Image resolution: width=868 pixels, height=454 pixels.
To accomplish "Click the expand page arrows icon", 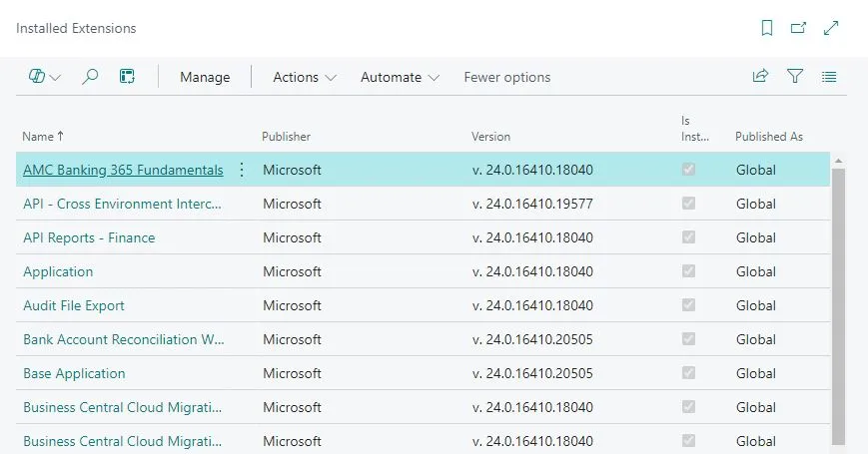I will point(831,28).
